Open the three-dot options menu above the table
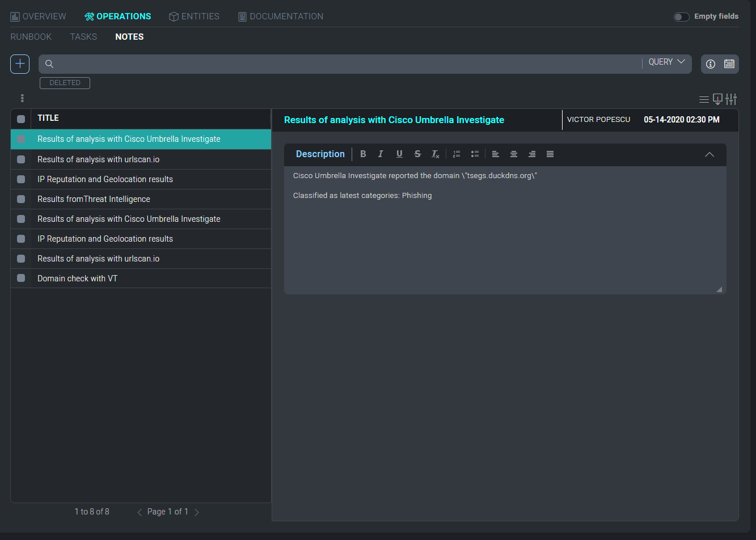 [22, 98]
